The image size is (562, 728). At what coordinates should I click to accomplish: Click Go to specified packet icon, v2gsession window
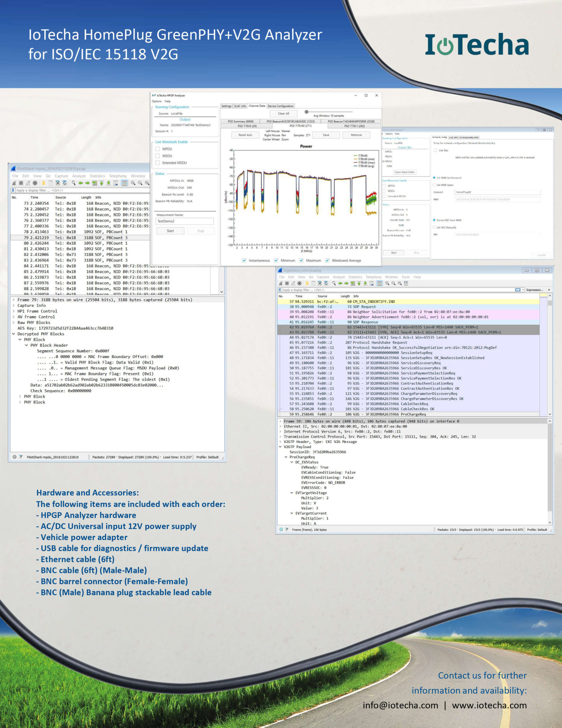pos(353,283)
